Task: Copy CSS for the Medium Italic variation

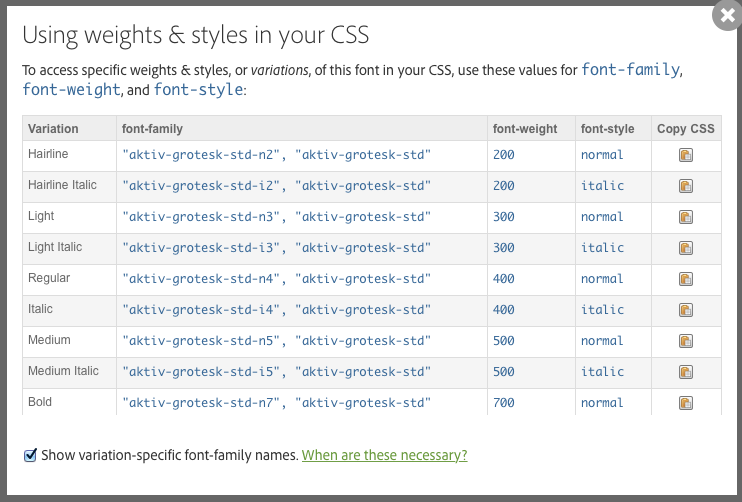Action: coord(686,372)
